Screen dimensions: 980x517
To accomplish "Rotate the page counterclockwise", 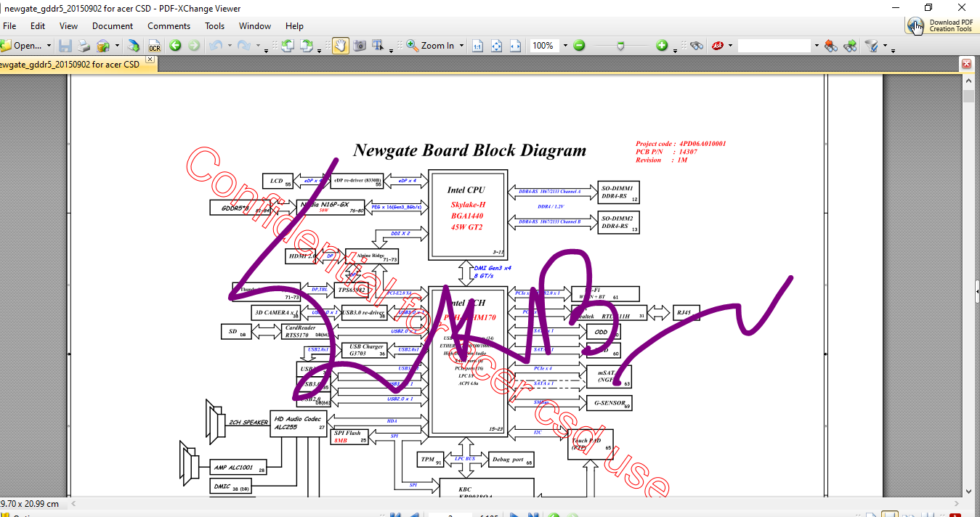I will tap(287, 46).
